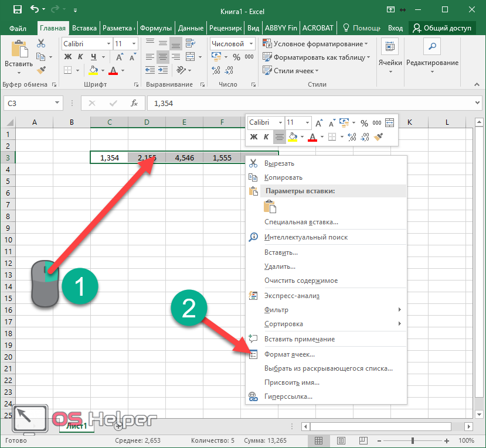Toggle italic К in the mini toolbar
The image size is (486, 448).
(x=266, y=137)
